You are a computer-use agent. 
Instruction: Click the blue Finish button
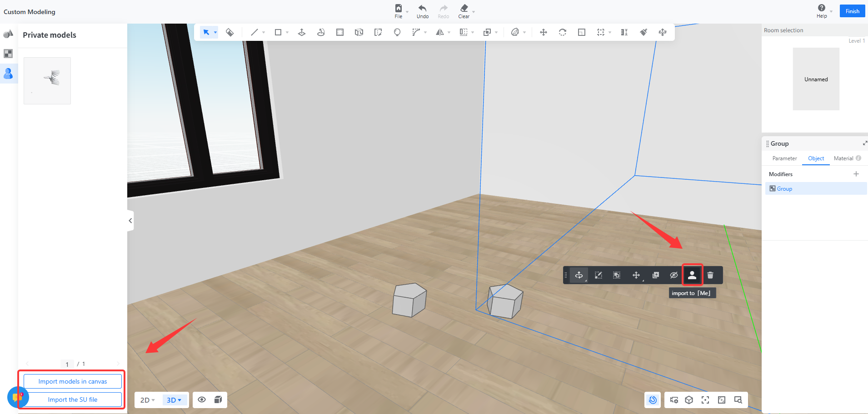853,11
